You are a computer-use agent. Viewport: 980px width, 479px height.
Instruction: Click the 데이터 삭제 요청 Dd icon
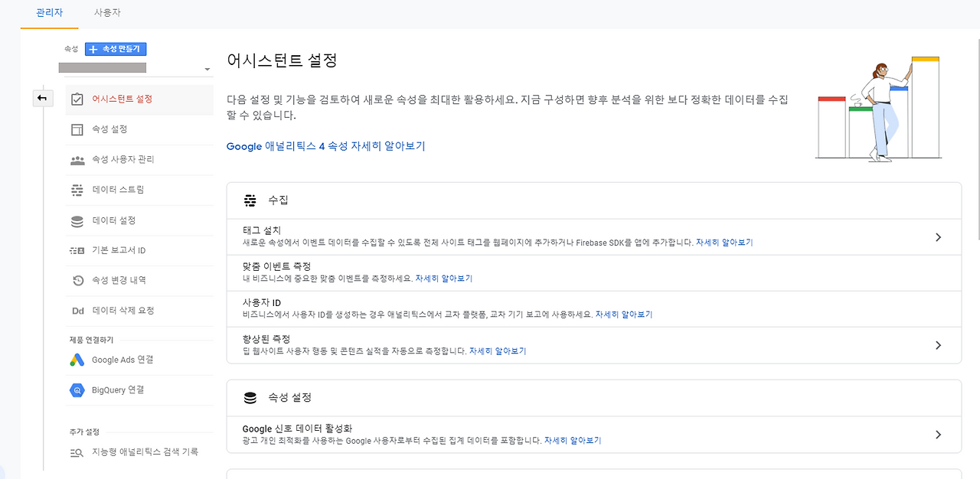click(77, 311)
